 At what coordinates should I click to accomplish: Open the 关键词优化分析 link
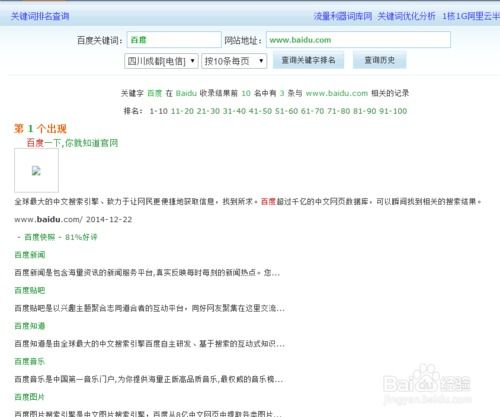pos(406,16)
